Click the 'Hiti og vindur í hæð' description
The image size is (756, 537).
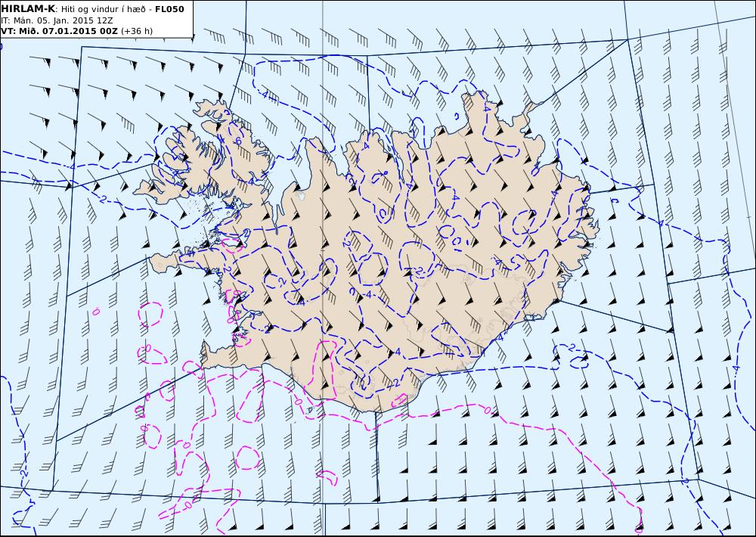point(103,10)
